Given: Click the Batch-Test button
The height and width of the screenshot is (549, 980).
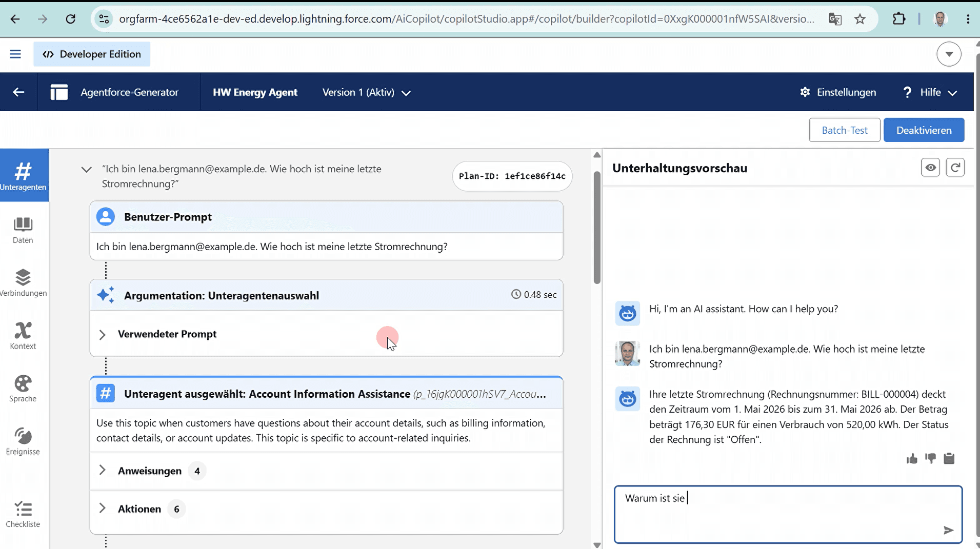Looking at the screenshot, I should 845,130.
